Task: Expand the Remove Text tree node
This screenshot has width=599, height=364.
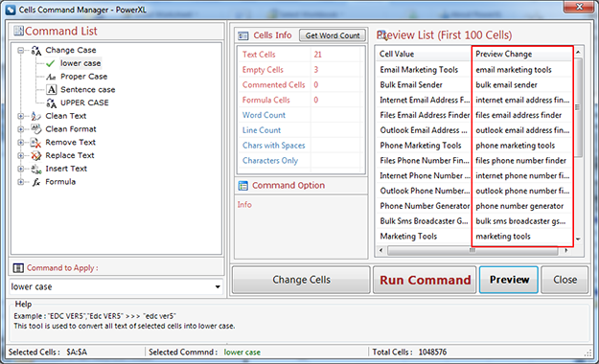Action: click(21, 143)
